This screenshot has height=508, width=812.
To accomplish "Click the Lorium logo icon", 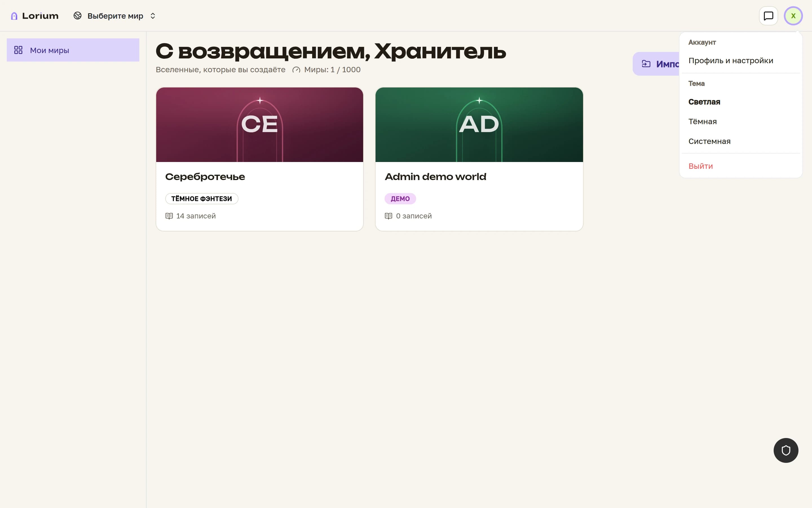I will (14, 16).
